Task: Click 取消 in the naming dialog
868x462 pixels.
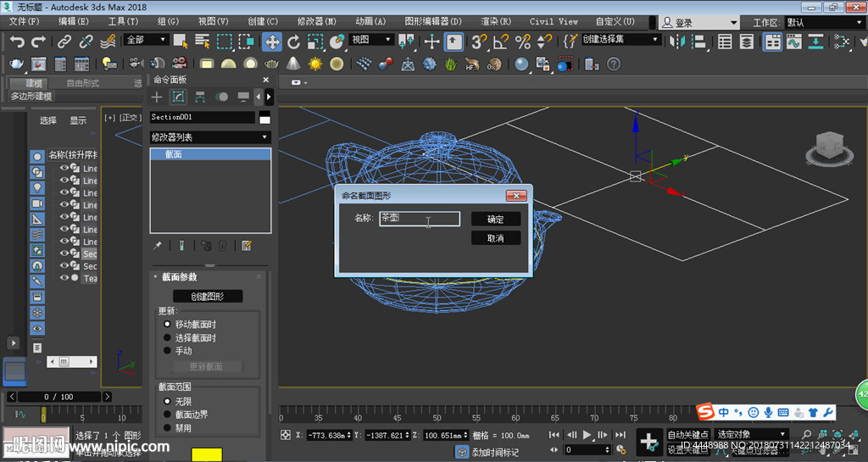Action: pos(495,238)
